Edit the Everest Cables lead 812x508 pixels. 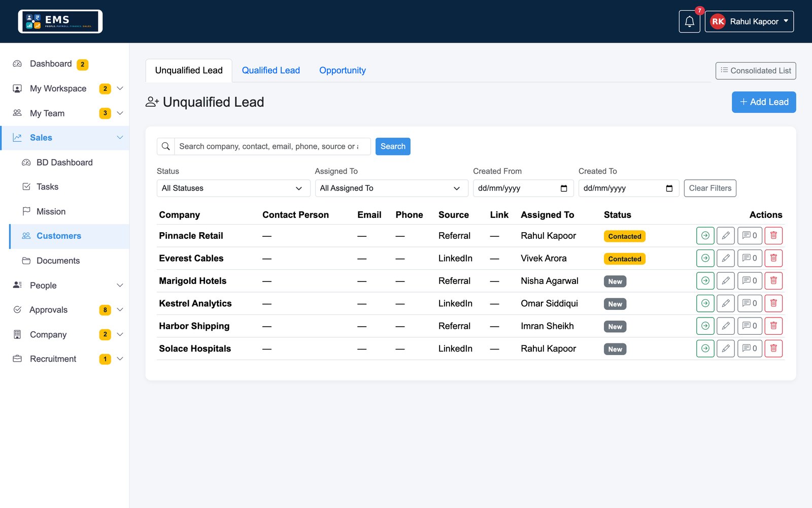tap(726, 258)
